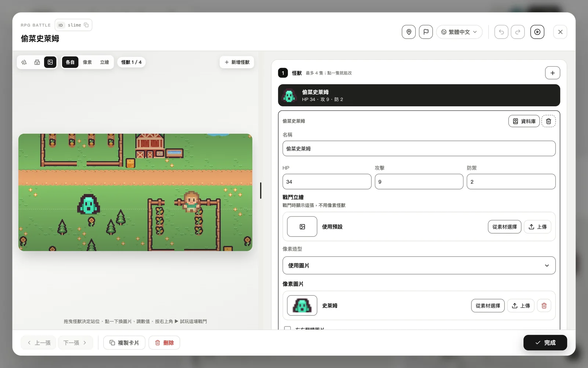
Task: Go to next card 下一張
Action: click(75, 343)
